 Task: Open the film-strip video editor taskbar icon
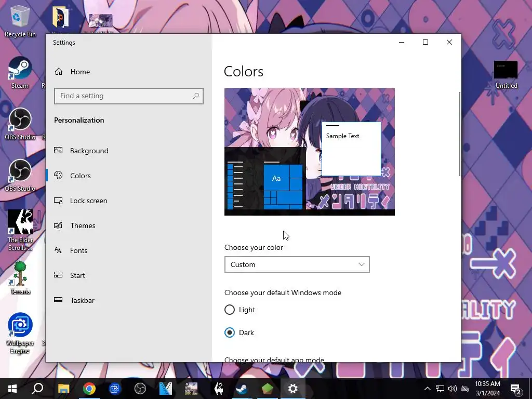point(166,389)
